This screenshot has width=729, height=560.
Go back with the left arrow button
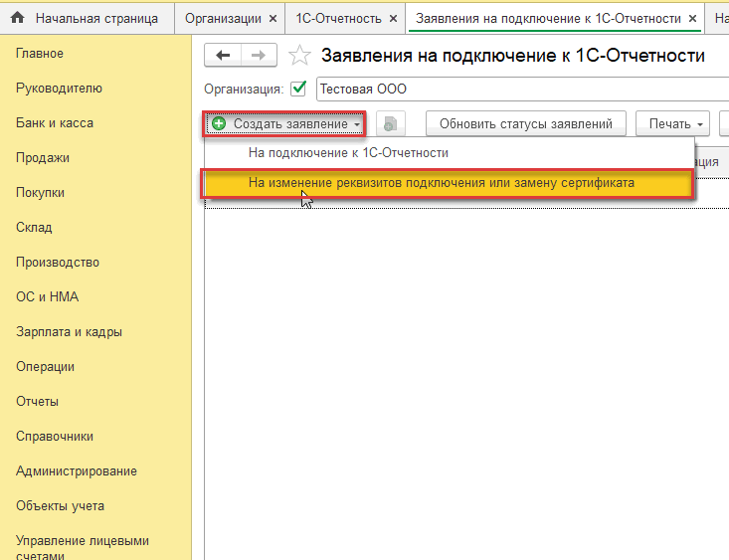tap(223, 56)
